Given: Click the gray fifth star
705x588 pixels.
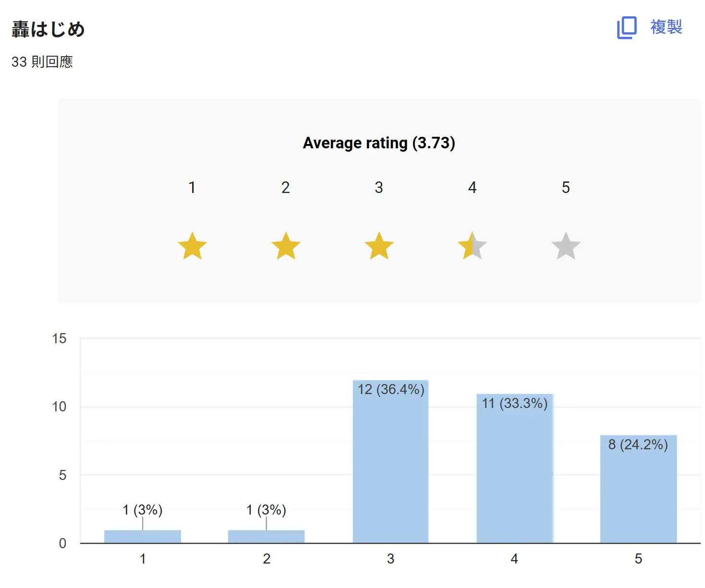Looking at the screenshot, I should coord(566,246).
